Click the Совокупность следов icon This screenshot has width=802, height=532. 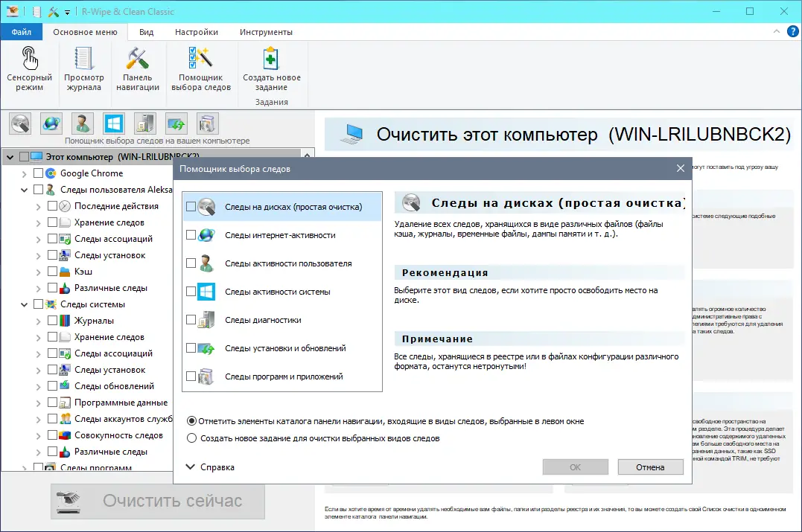[x=65, y=435]
